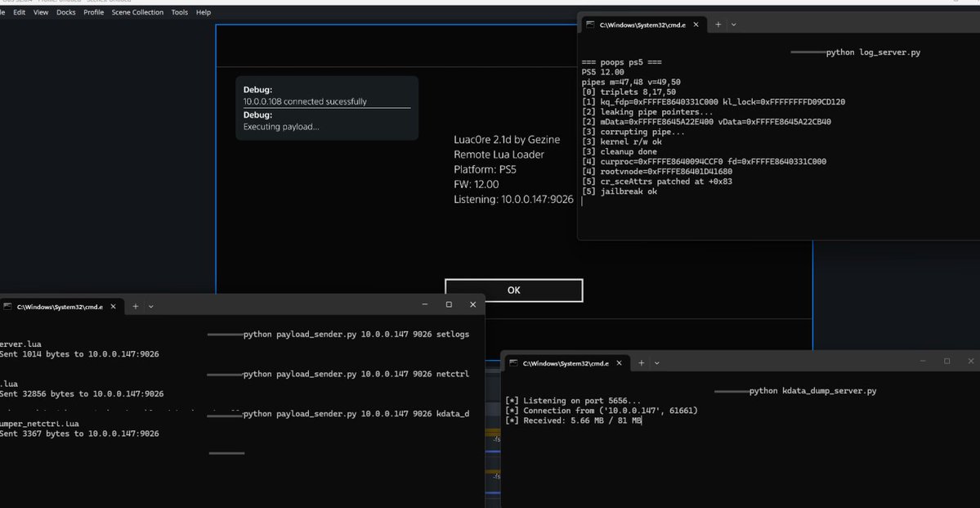
Task: Select the payload_sender cmd tab
Action: click(x=60, y=307)
